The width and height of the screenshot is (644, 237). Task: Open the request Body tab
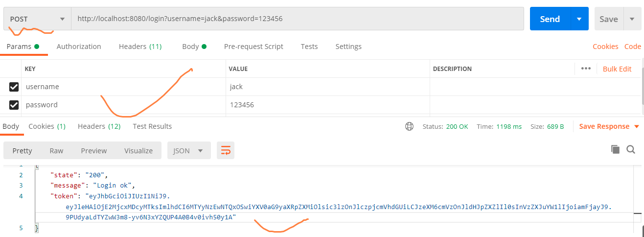click(x=194, y=47)
